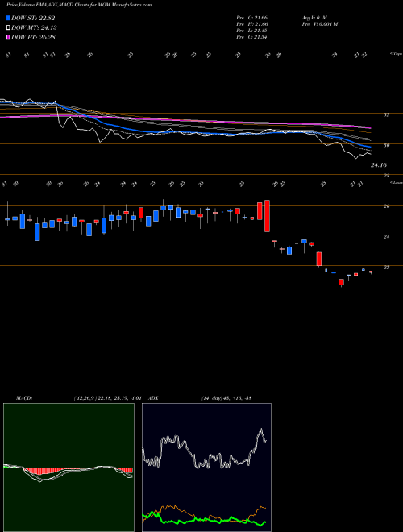The height and width of the screenshot is (532, 403).
Task: Click the 32 price axis label
Action: pyautogui.click(x=386, y=115)
